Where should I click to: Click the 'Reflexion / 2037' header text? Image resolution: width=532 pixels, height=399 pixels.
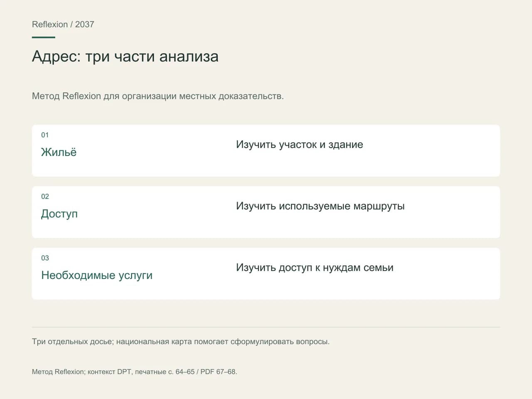tap(63, 25)
